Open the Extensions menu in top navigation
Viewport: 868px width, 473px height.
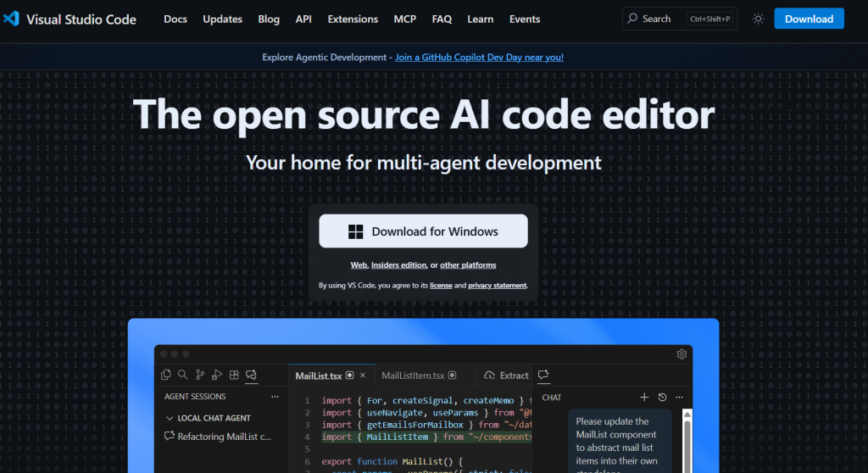point(353,19)
